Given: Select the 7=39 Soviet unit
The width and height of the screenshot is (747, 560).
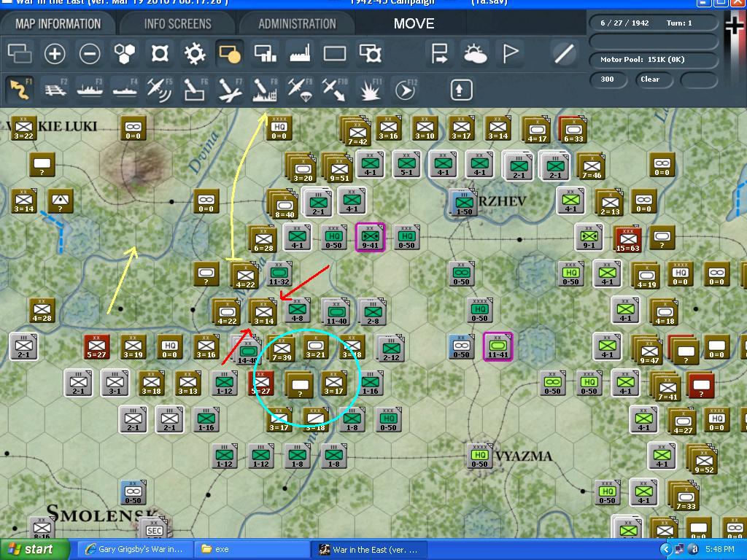Looking at the screenshot, I should point(281,349).
